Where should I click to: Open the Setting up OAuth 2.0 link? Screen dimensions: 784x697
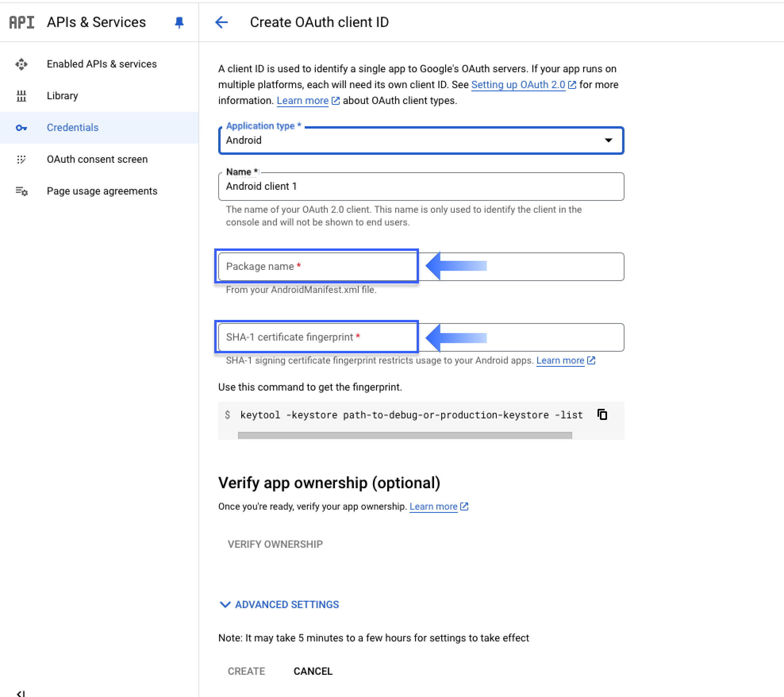[x=519, y=85]
